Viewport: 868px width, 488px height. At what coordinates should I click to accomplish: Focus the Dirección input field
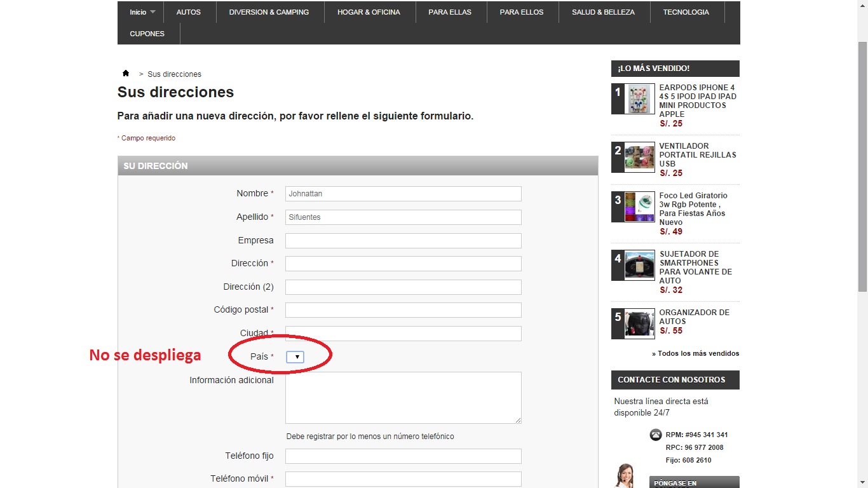403,264
